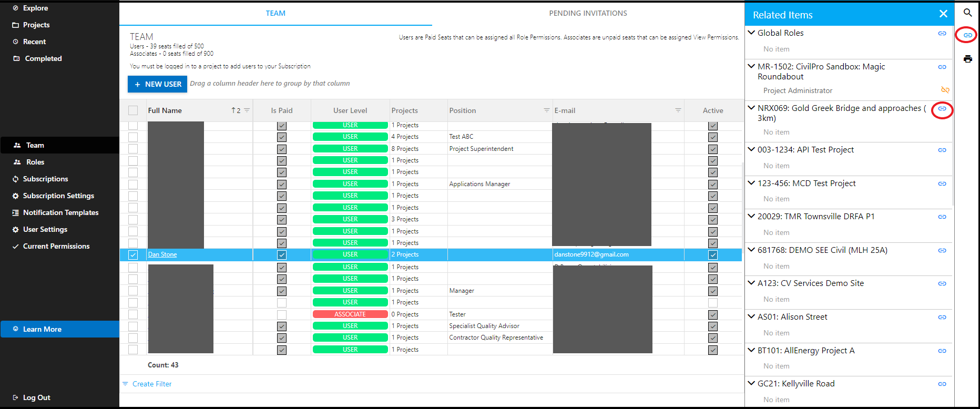This screenshot has height=409, width=980.
Task: Unlink Project Administrator role with orange icon
Action: pyautogui.click(x=945, y=90)
